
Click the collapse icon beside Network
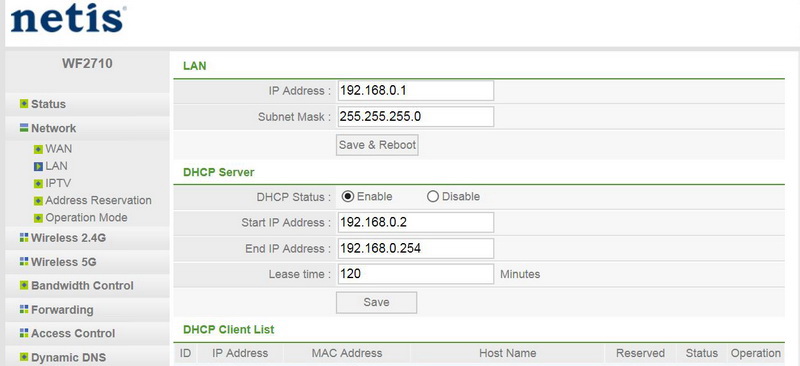tap(23, 128)
